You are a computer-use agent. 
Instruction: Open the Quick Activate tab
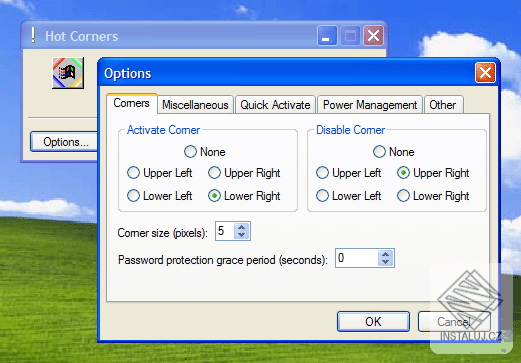coord(275,105)
